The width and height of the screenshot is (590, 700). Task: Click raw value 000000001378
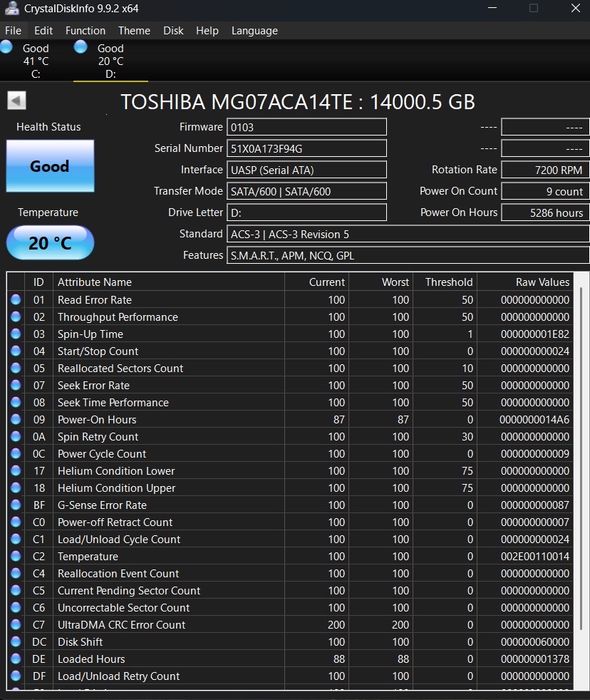(535, 659)
